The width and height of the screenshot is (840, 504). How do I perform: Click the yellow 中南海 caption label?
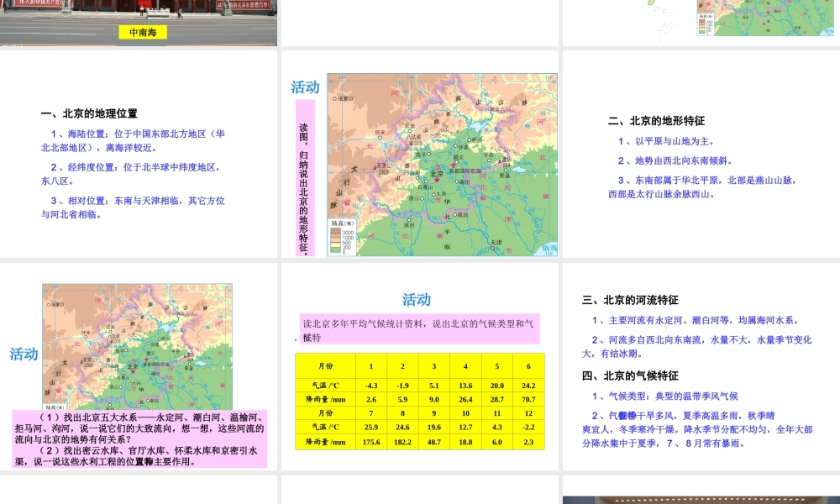(x=142, y=33)
